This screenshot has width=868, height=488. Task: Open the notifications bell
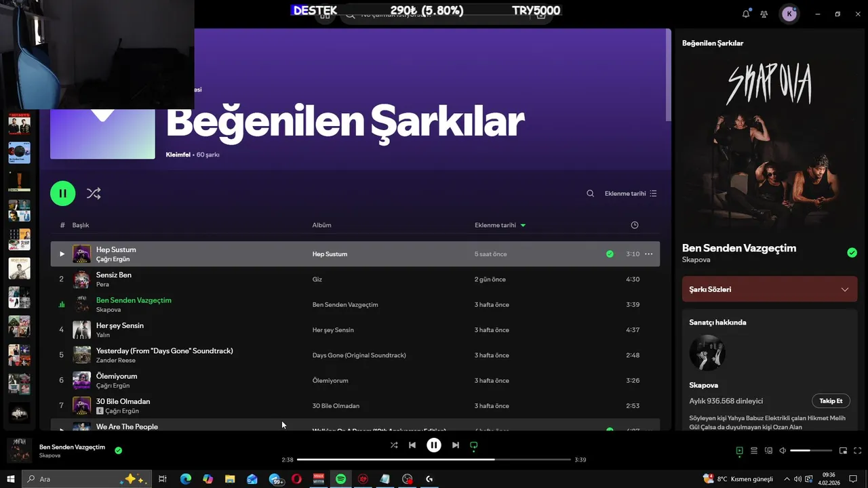(x=746, y=14)
